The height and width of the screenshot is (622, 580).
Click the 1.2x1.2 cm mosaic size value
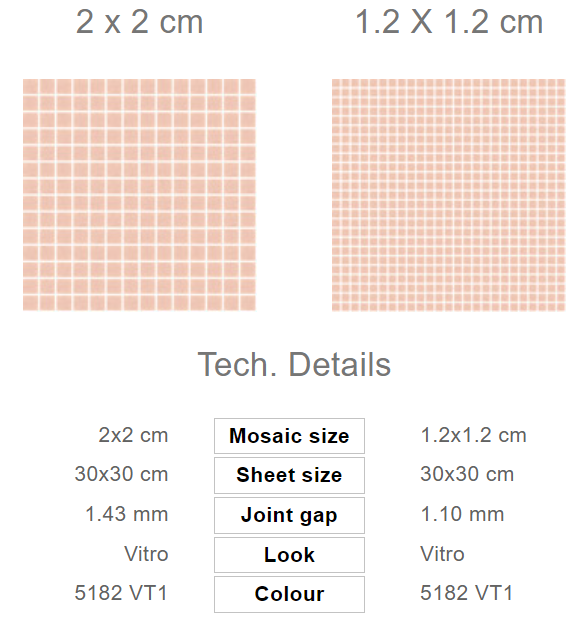[474, 435]
